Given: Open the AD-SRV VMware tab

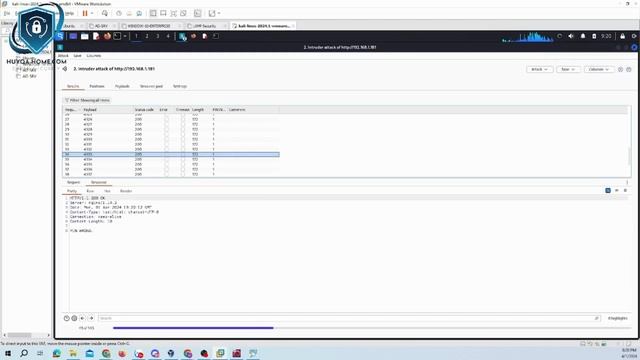Looking at the screenshot, I should 101,26.
